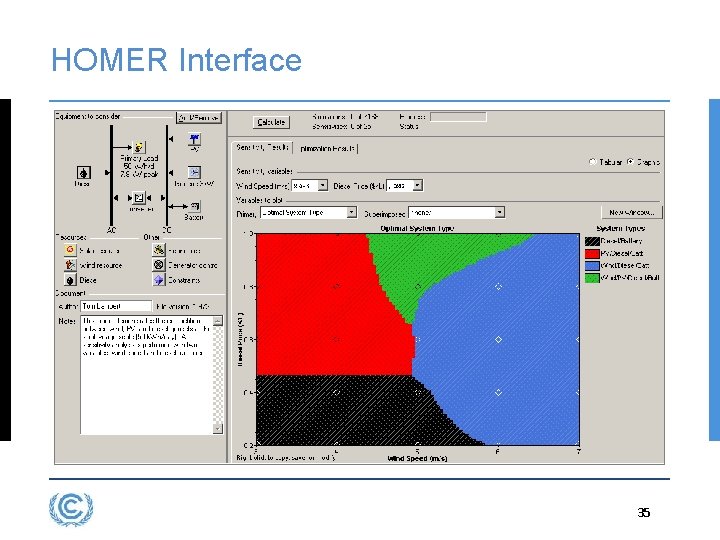Click the green Wind/PV/Diesel/Batt legend swatch
The width and height of the screenshot is (720, 540).
coord(592,278)
